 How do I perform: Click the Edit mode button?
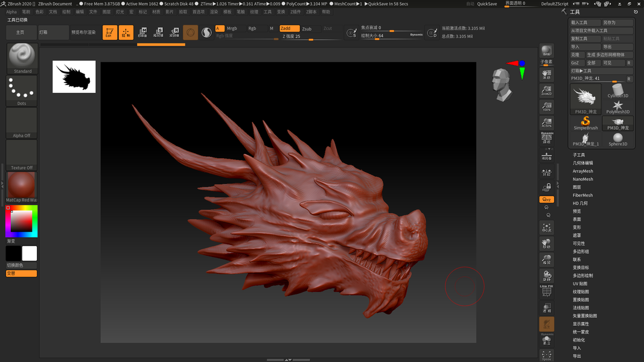pyautogui.click(x=109, y=33)
